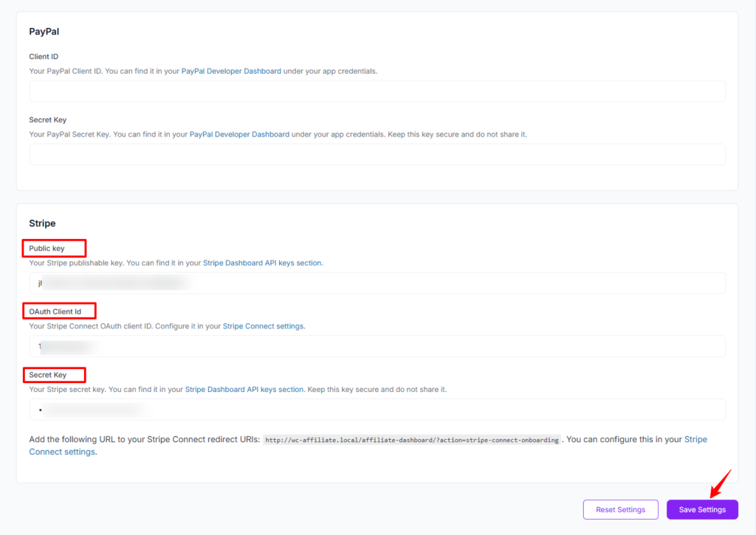The image size is (756, 535).
Task: Click the stripe-connect-onboarding redirect URL code
Action: coord(411,441)
